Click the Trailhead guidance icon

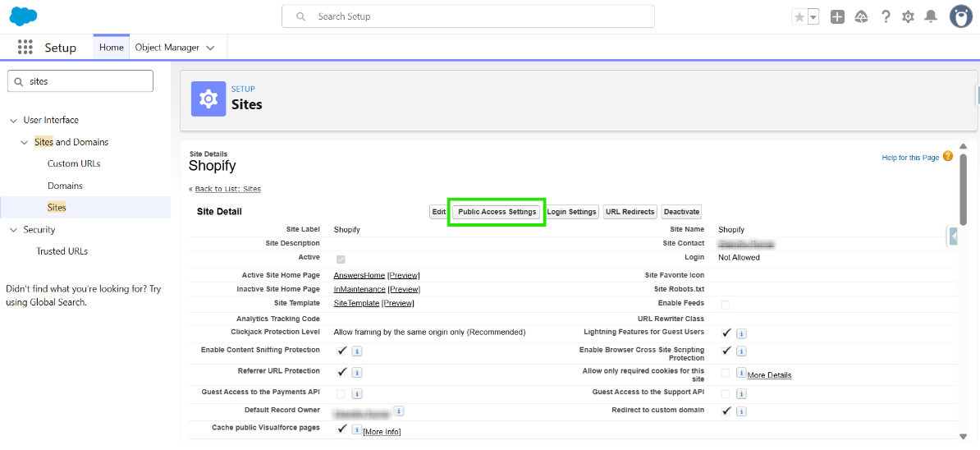(861, 17)
